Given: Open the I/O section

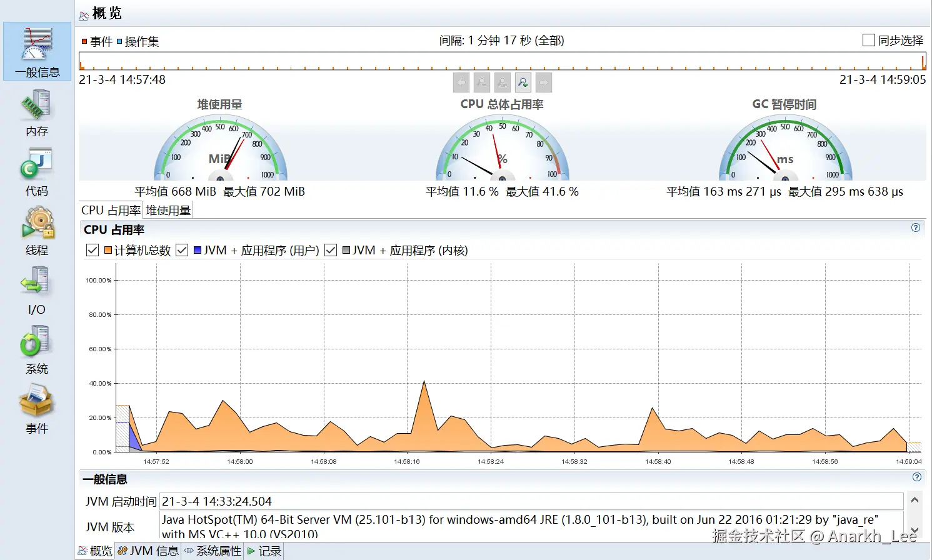Looking at the screenshot, I should click(37, 291).
